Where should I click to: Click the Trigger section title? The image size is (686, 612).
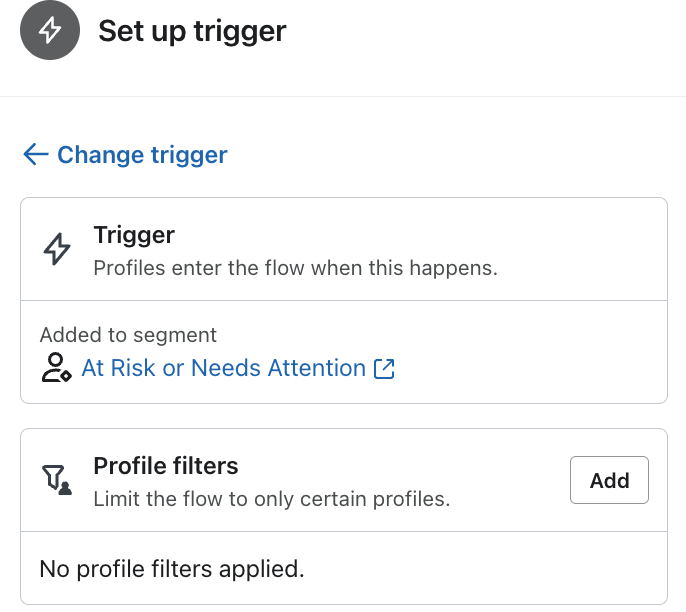[134, 235]
